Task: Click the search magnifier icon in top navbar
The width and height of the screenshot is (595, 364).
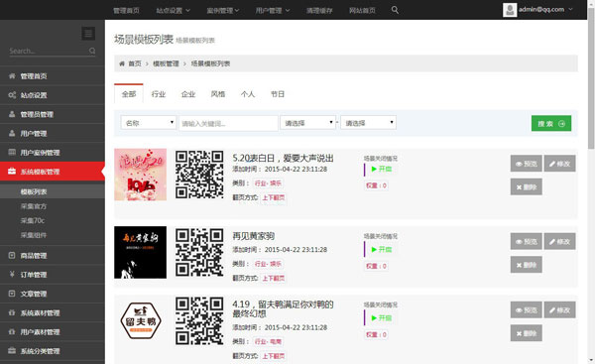Action: click(x=395, y=10)
